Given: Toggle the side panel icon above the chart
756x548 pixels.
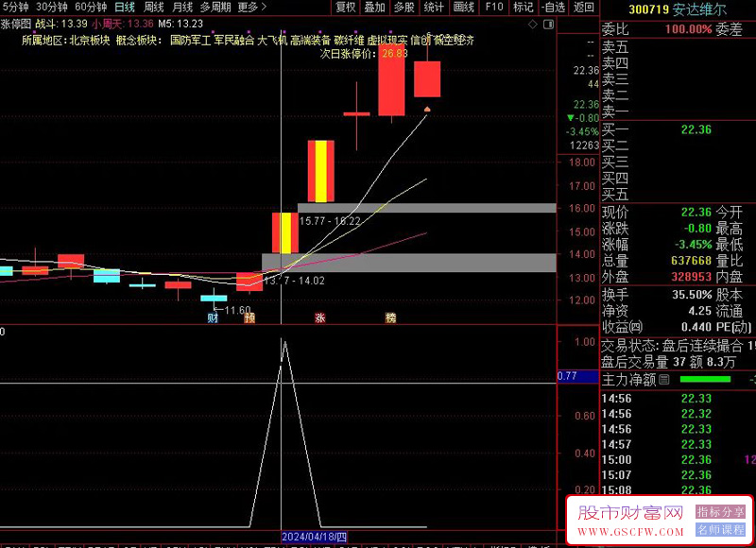Looking at the screenshot, I should (x=548, y=25).
